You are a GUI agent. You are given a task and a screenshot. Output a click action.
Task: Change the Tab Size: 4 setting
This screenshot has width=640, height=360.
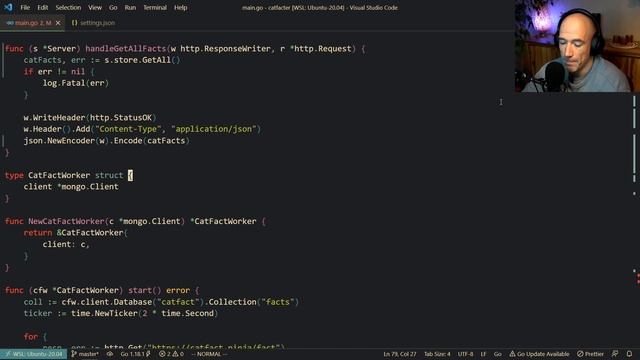[x=437, y=354]
